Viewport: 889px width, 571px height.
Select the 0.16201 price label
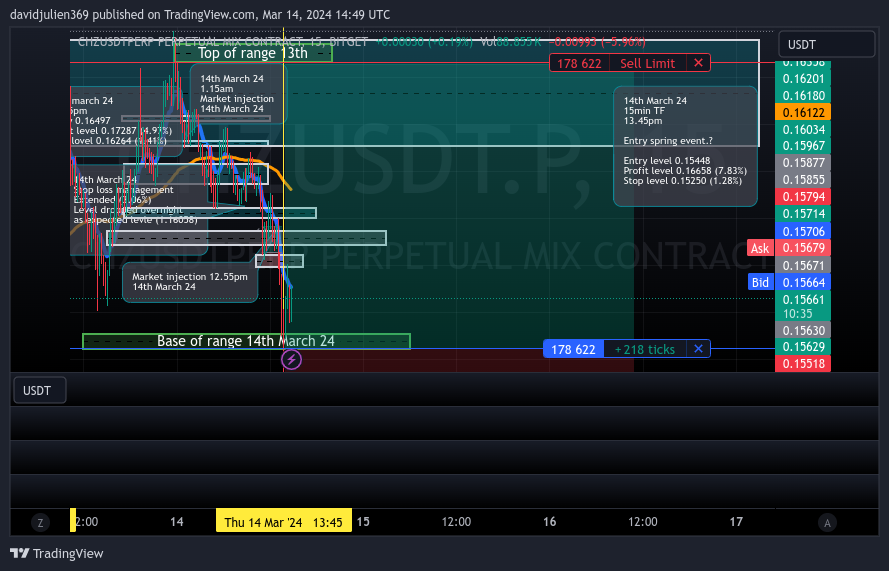coord(803,78)
